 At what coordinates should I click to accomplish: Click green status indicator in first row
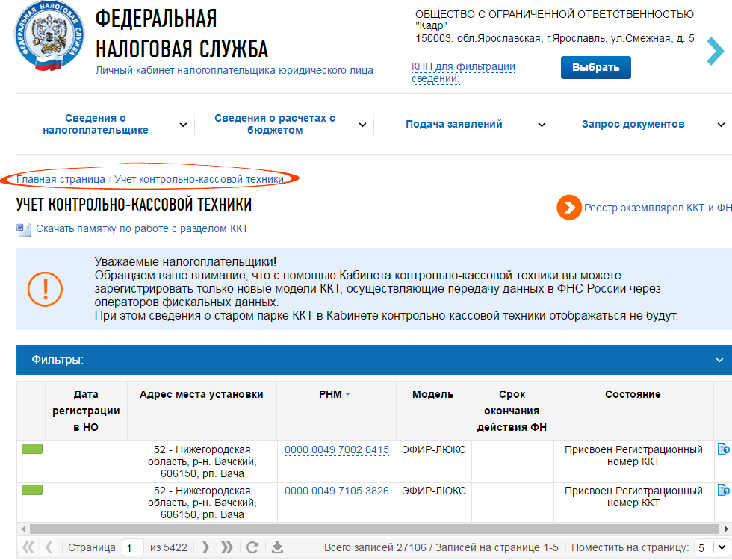[x=31, y=449]
